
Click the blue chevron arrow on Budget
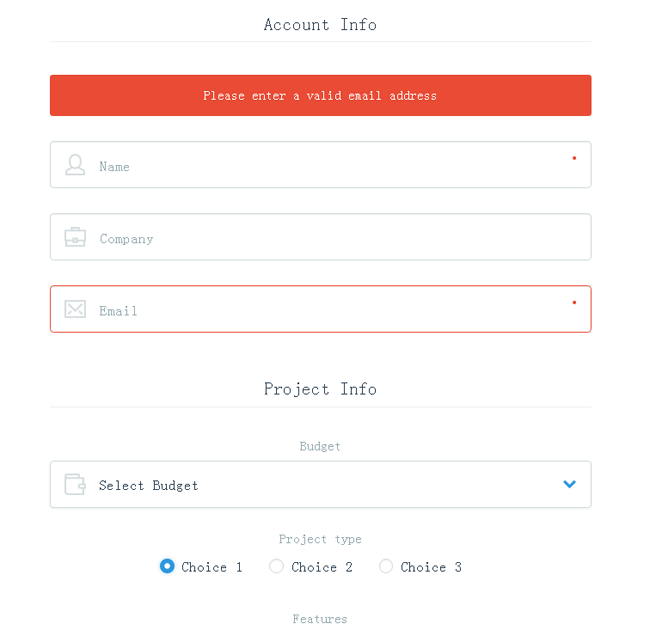[569, 485]
